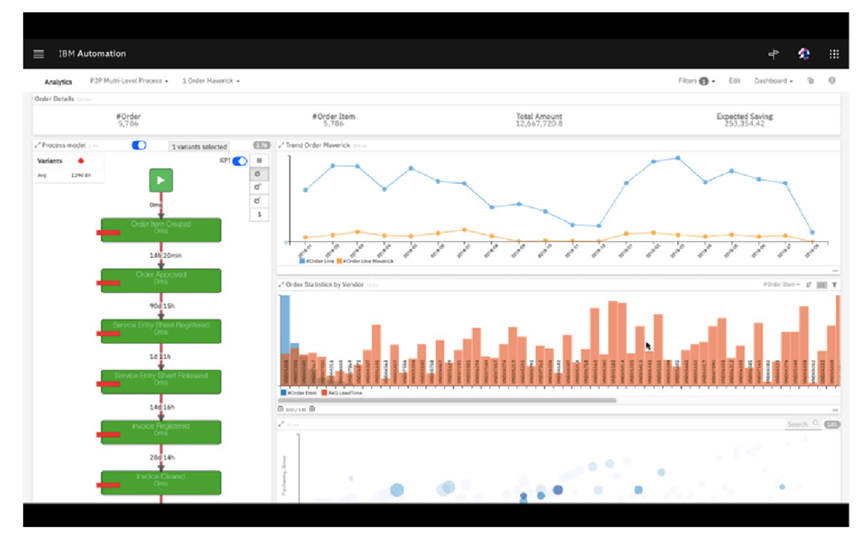
Task: Select the dollar cost view icon
Action: (259, 214)
